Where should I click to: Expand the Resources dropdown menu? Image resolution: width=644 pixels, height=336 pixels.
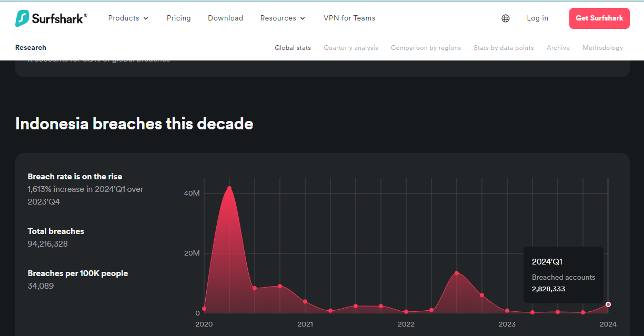tap(283, 18)
